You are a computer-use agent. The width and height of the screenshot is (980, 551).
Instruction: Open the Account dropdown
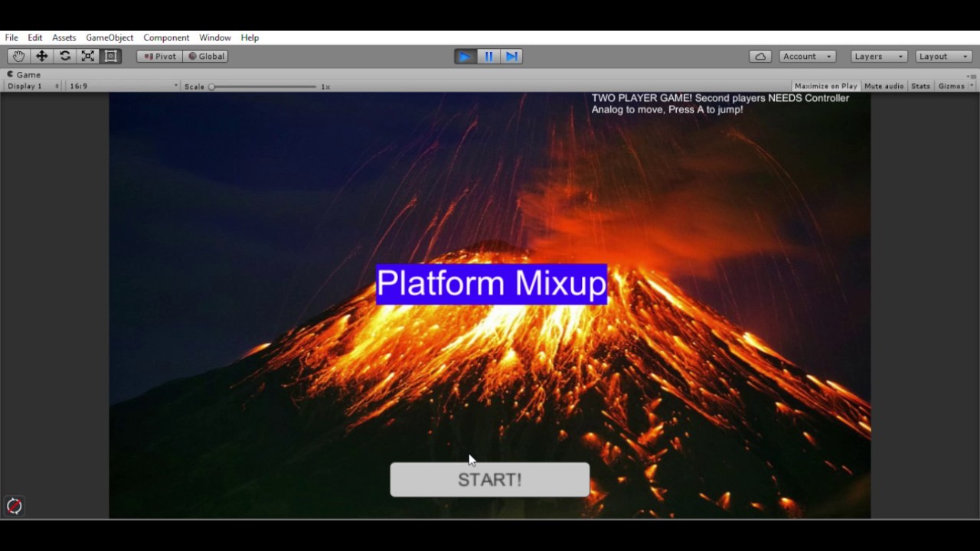pyautogui.click(x=808, y=56)
